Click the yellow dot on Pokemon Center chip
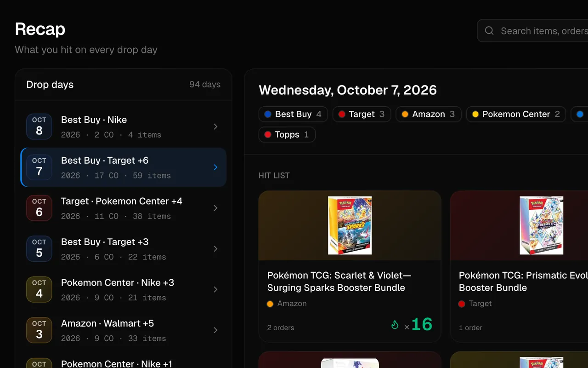The height and width of the screenshot is (368, 588). pos(475,114)
